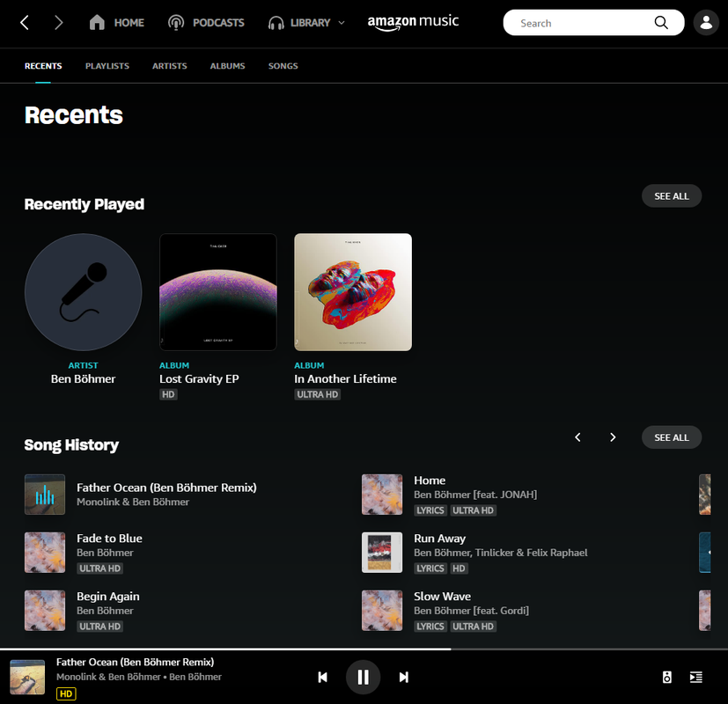728x704 pixels.
Task: Play Run Away via its cover art
Action: click(382, 553)
